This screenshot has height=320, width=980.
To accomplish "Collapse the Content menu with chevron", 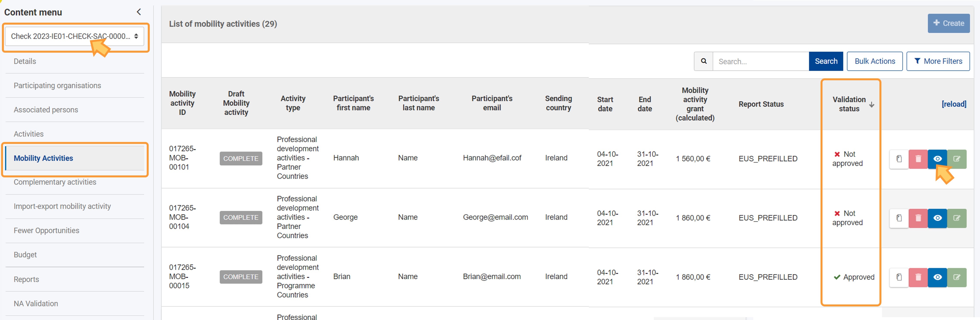I will click(x=139, y=12).
